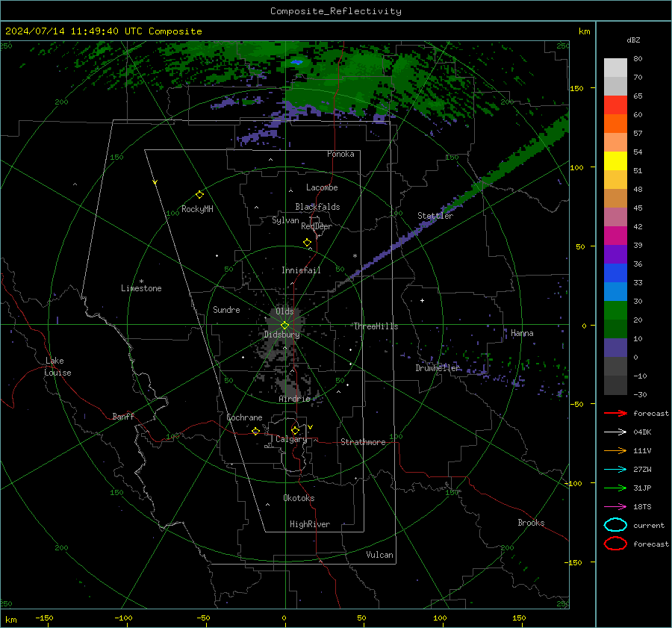This screenshot has width=672, height=628.
Task: Click the Ponoka map label
Action: coord(340,154)
